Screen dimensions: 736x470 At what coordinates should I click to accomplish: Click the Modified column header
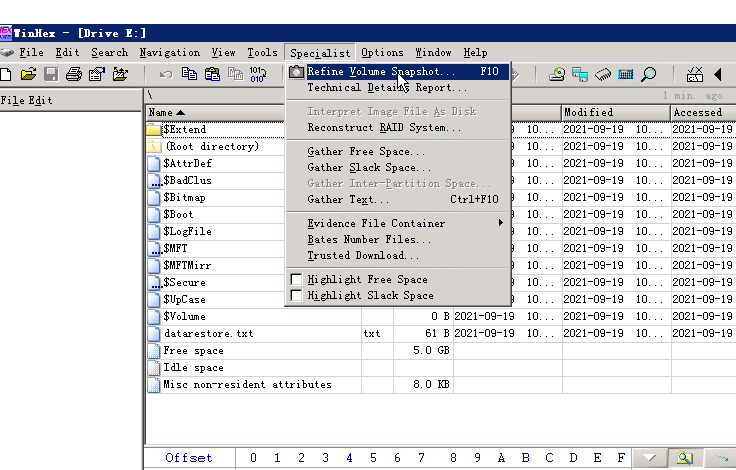[616, 113]
